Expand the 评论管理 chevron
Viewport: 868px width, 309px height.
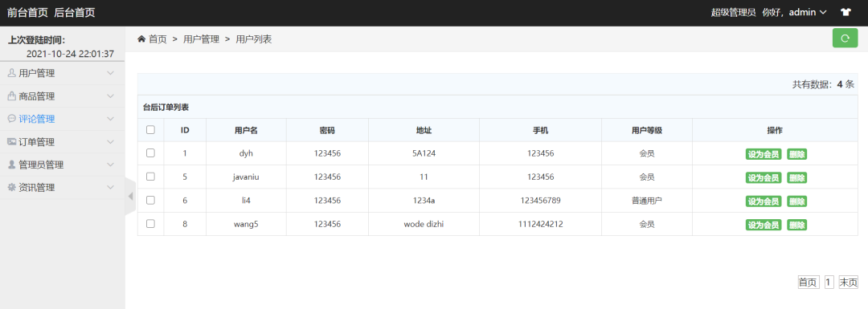tap(110, 119)
